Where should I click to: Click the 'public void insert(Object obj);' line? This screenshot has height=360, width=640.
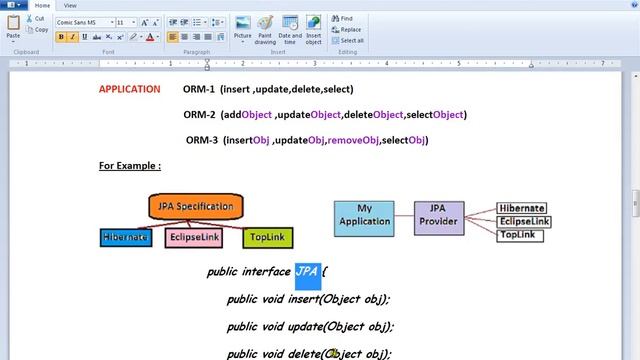tap(309, 299)
